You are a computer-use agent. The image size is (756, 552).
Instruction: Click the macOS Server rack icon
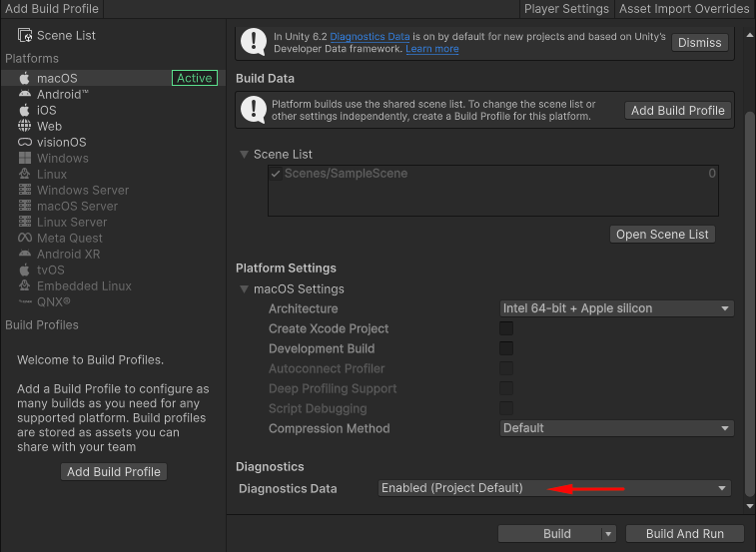[x=25, y=206]
